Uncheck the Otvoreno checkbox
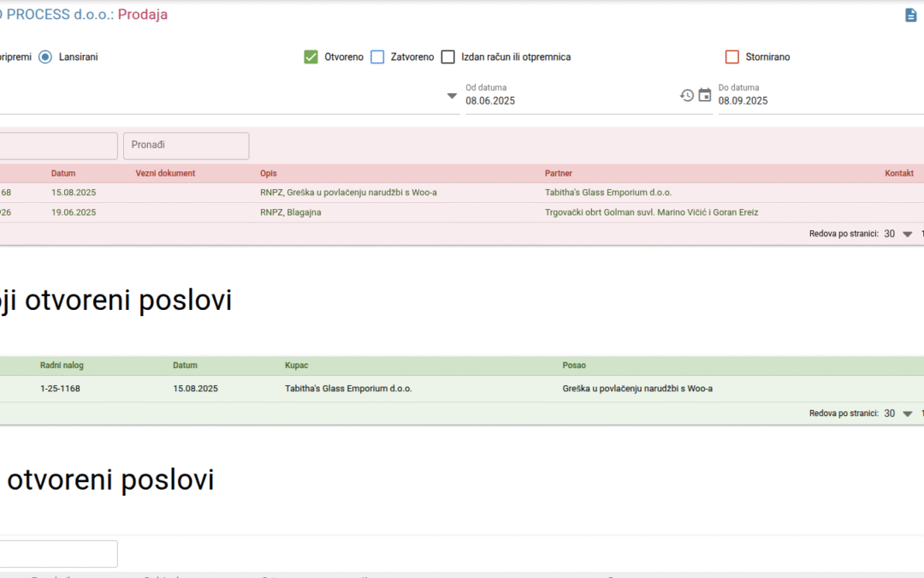924x578 pixels. point(311,57)
